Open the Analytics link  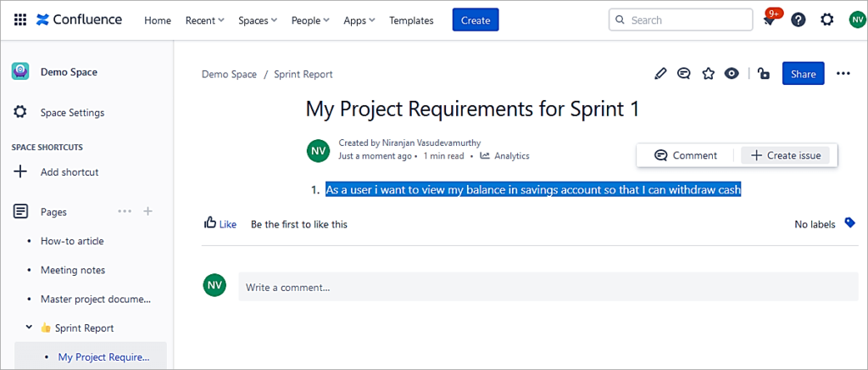click(504, 155)
